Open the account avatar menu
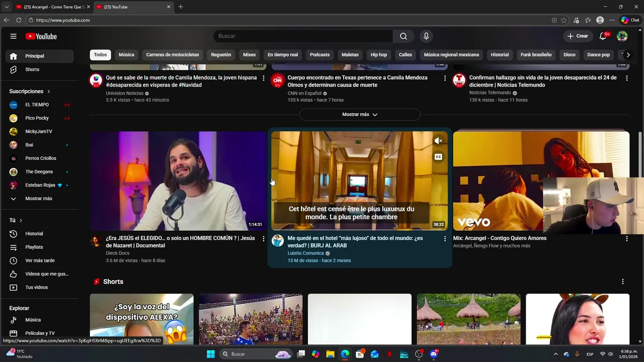 (x=622, y=36)
